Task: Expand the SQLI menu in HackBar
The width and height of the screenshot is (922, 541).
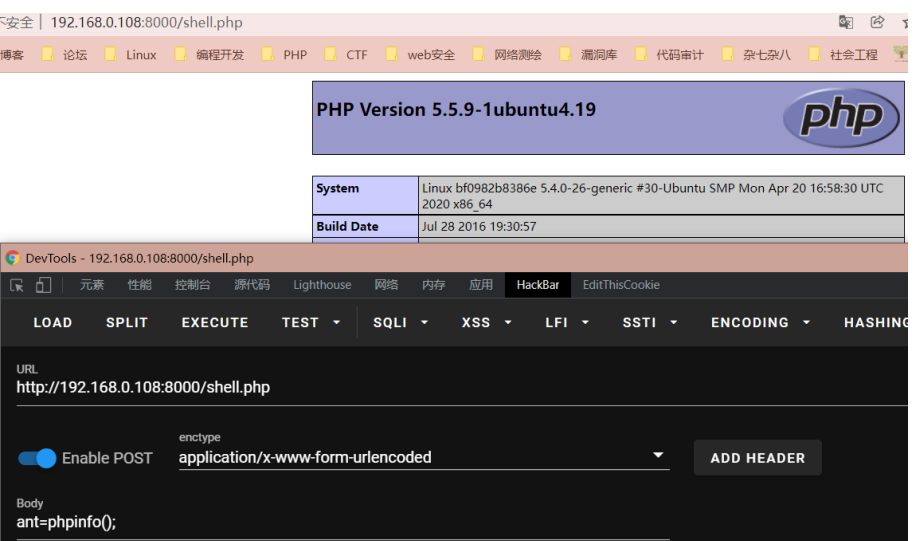Action: [400, 322]
